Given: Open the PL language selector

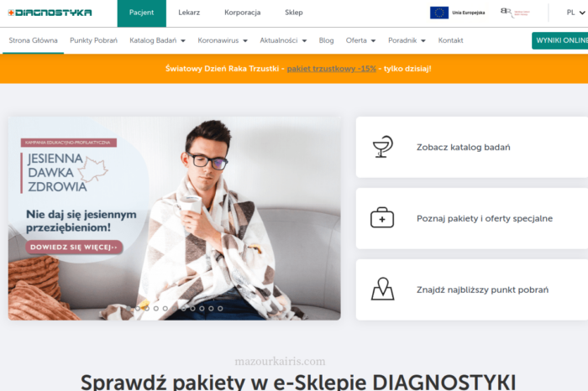Looking at the screenshot, I should click(x=575, y=13).
